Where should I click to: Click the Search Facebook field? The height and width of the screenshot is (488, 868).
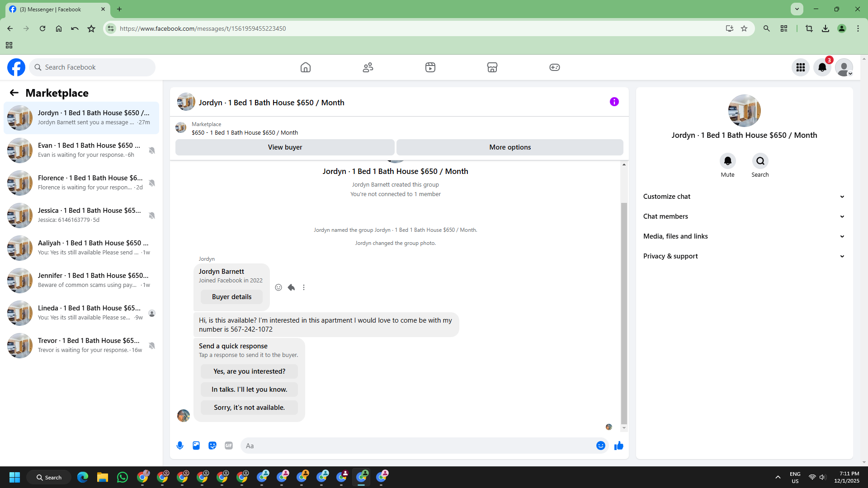coord(92,67)
